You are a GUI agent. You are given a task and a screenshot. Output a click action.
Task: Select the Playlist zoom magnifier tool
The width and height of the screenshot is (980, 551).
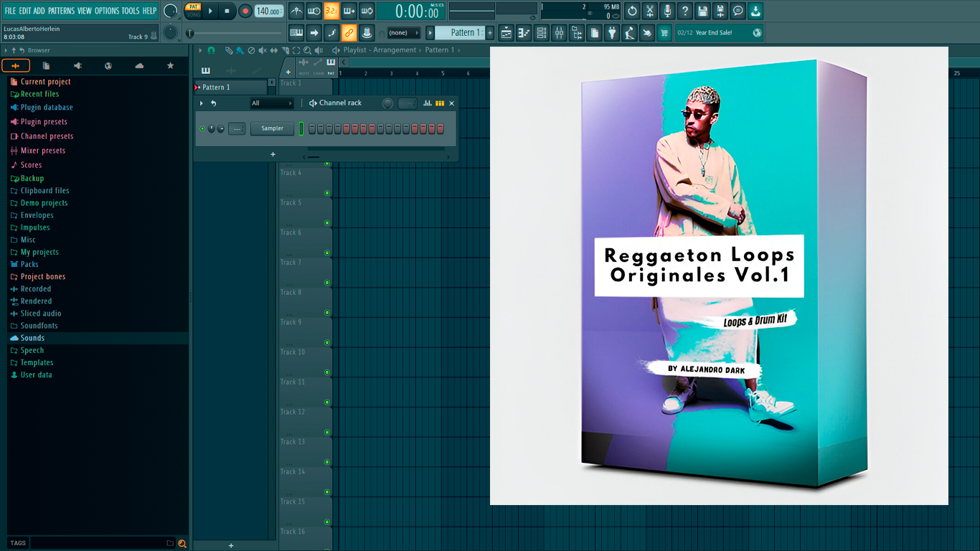pos(307,50)
